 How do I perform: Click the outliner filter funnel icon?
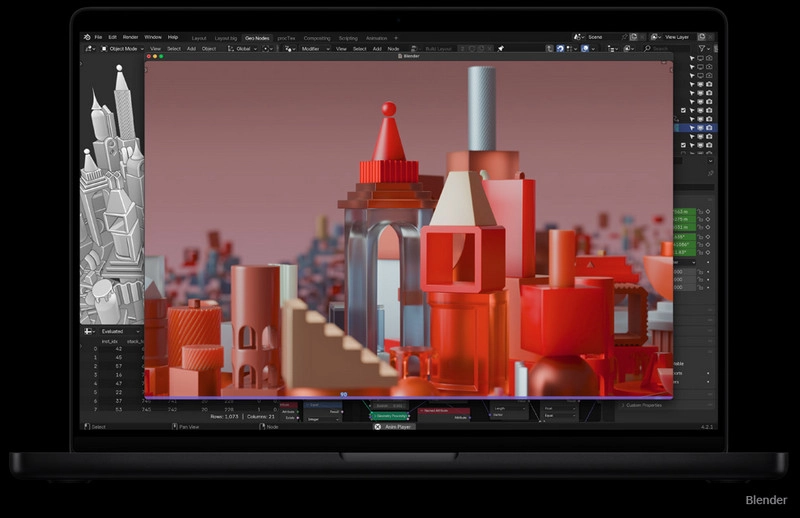coord(703,48)
